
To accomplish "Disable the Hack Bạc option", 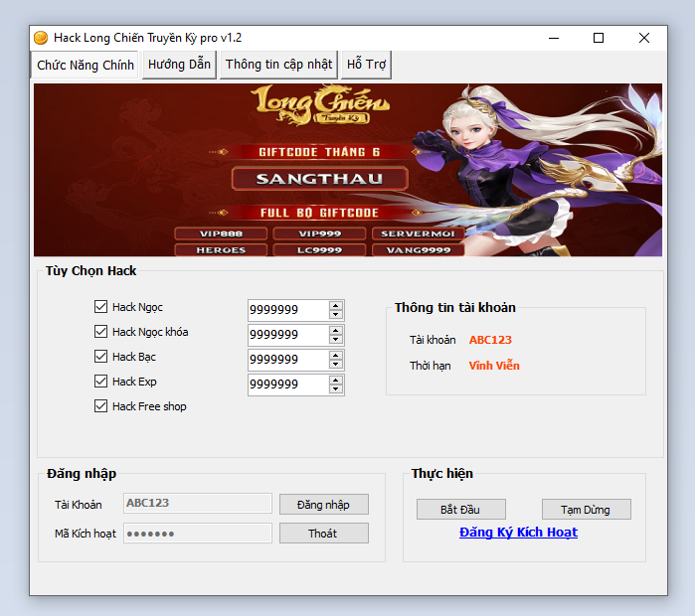I will click(x=100, y=357).
